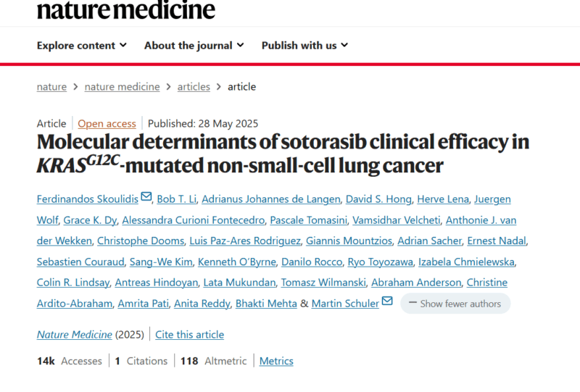Image resolution: width=580 pixels, height=392 pixels.
Task: Open author Kenneth O'Byrne
Action: pyautogui.click(x=237, y=262)
